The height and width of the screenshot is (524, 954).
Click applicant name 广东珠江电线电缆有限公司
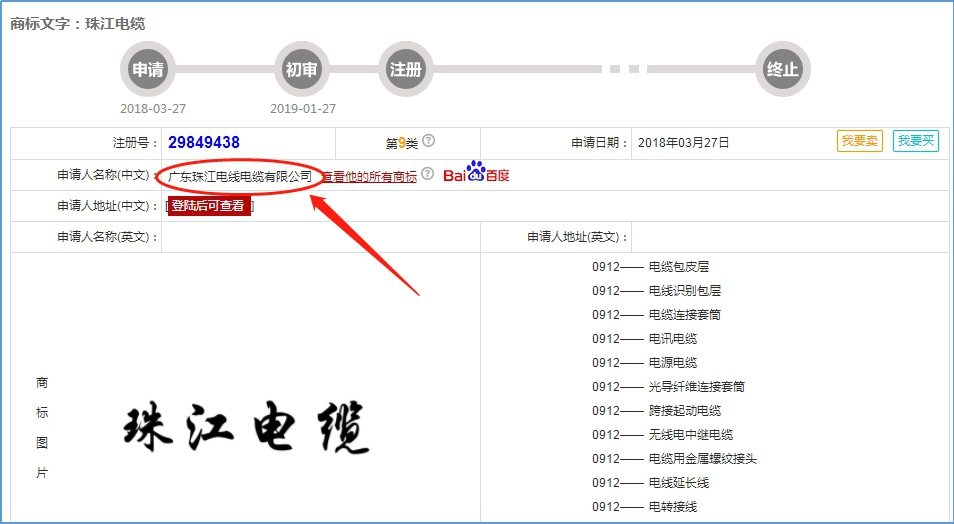[240, 176]
